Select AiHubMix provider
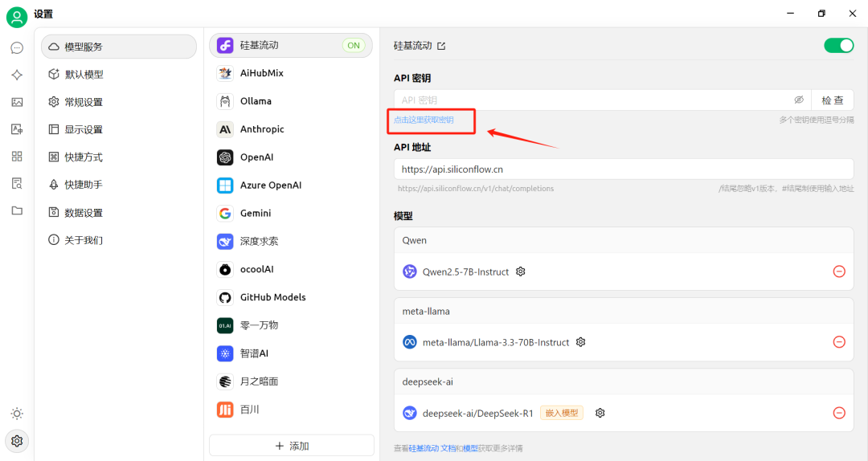Screen dimensions: 868x461 291,73
